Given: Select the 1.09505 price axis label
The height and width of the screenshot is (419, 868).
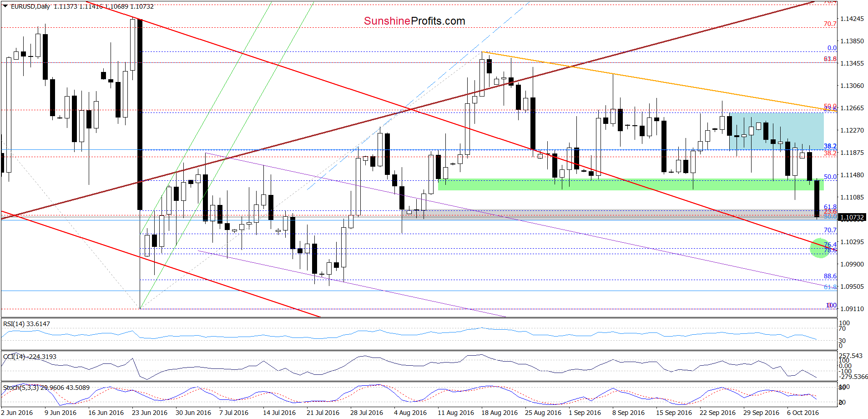Looking at the screenshot, I should tap(852, 286).
